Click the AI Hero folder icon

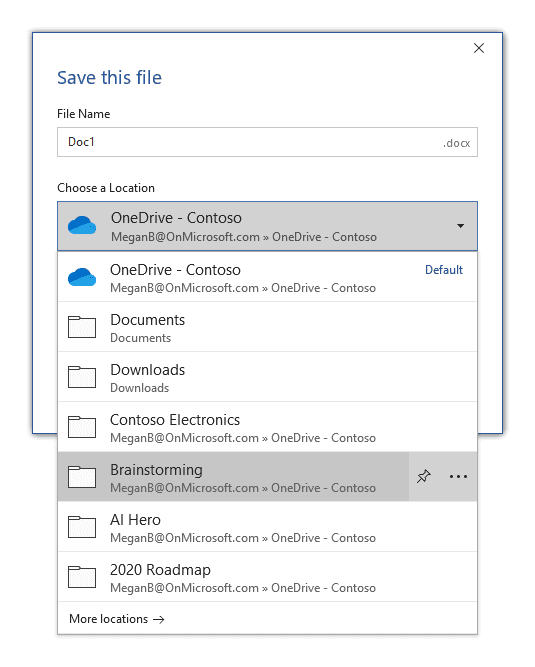pos(82,527)
